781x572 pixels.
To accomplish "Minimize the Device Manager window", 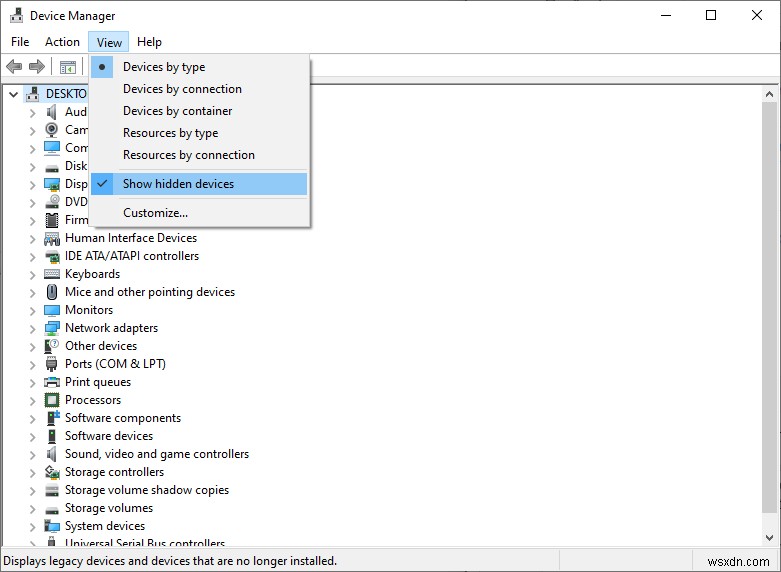I will point(666,15).
